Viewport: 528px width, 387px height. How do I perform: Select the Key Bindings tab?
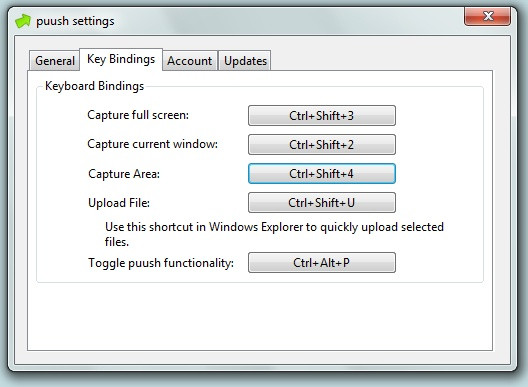(x=121, y=59)
